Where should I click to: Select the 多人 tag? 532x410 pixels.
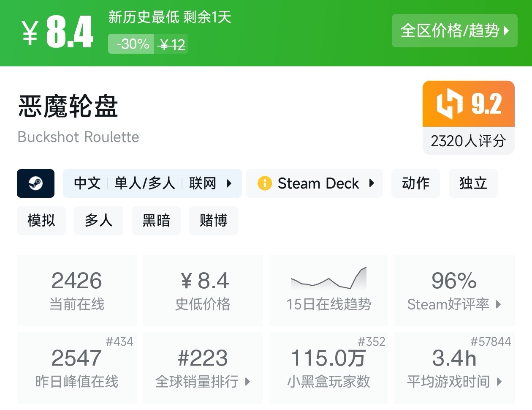[99, 221]
